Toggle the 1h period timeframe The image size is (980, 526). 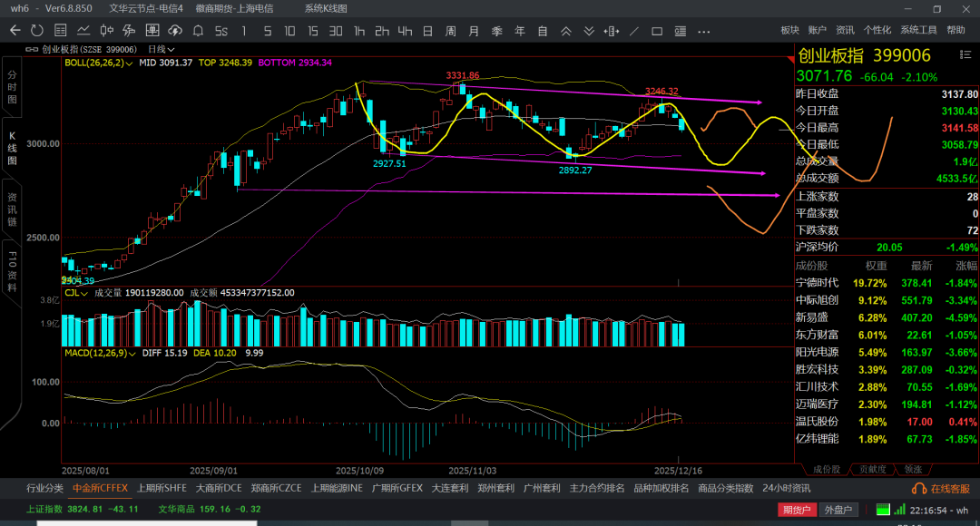tap(359, 30)
